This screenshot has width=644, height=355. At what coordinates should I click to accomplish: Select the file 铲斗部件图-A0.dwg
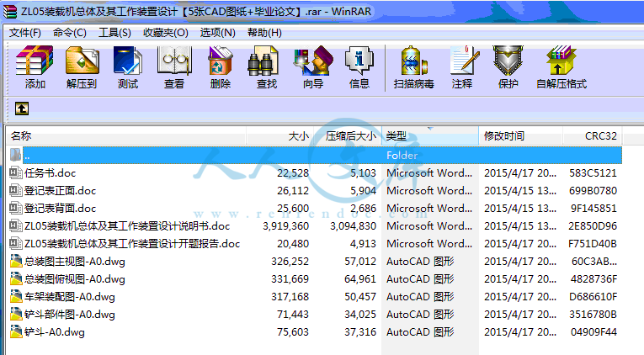(x=69, y=315)
